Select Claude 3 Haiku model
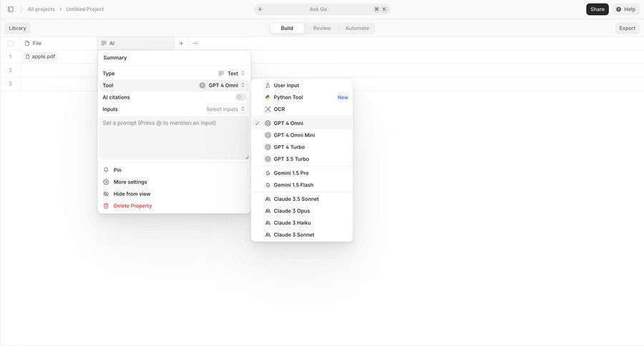 click(x=302, y=222)
